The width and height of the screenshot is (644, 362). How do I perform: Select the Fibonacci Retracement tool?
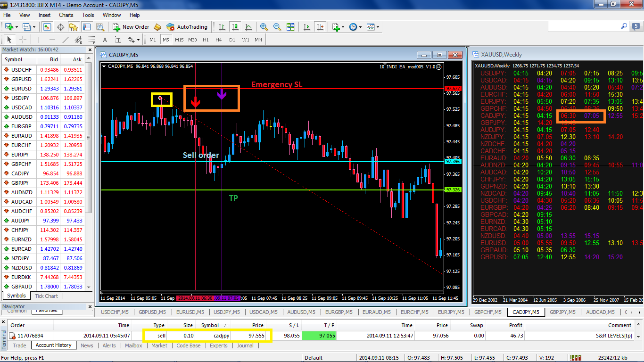[92, 40]
